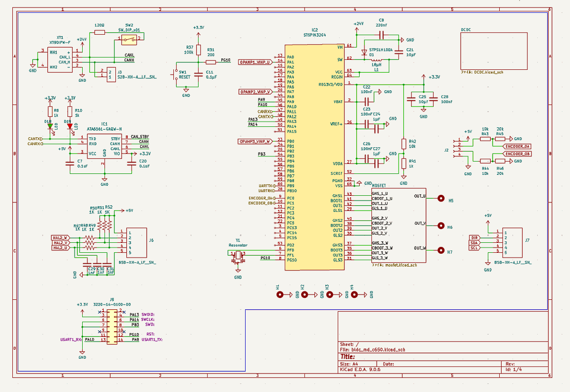Click mounting hole H5
This screenshot has height=392, width=570.
coord(441,199)
